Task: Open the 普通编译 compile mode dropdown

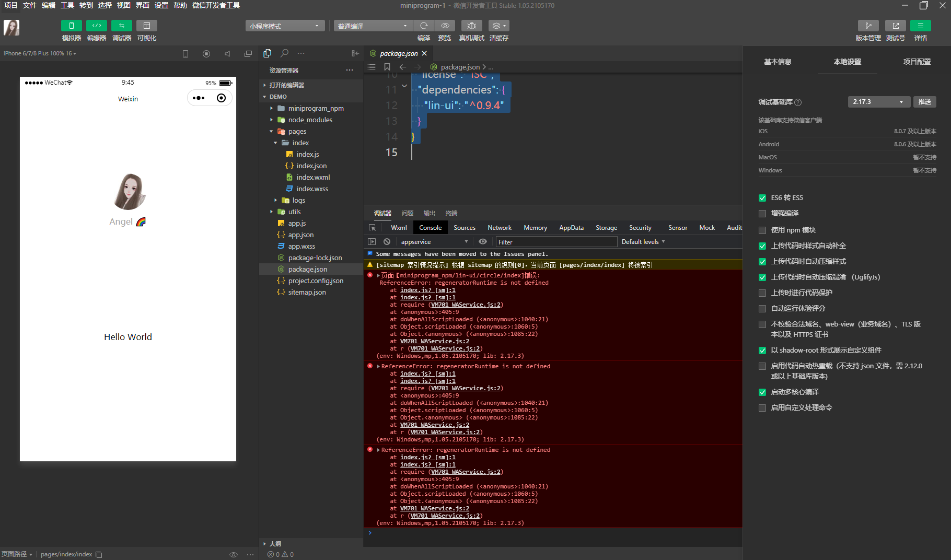Action: coord(373,26)
